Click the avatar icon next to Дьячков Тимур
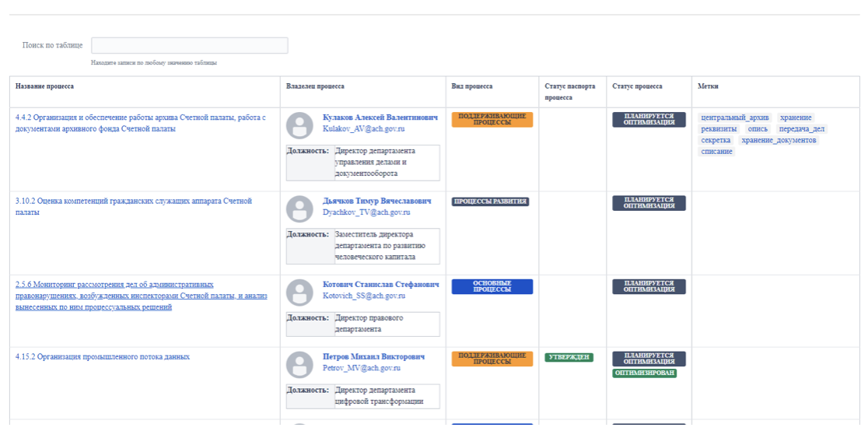 [x=299, y=208]
